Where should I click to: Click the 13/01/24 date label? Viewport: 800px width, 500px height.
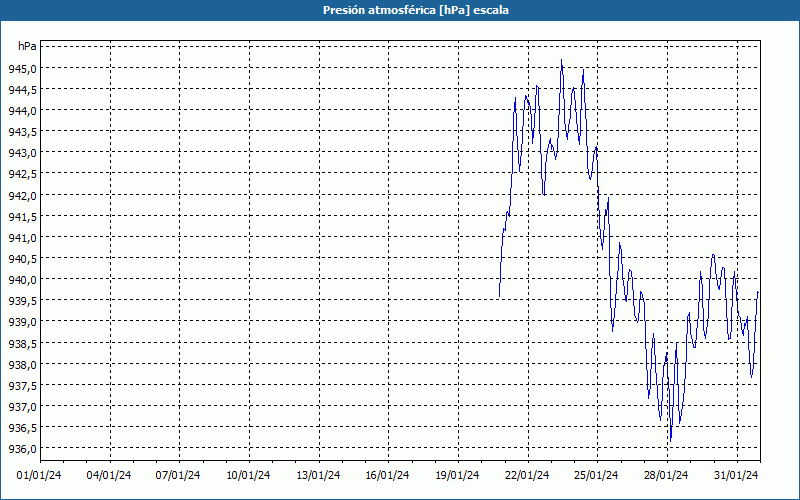coord(318,475)
